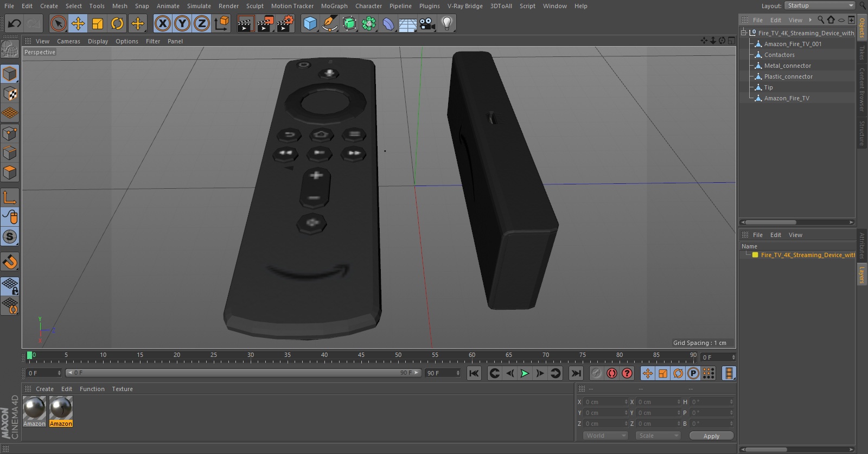Click the timeline preview range slider bar
The image size is (868, 454).
(243, 373)
